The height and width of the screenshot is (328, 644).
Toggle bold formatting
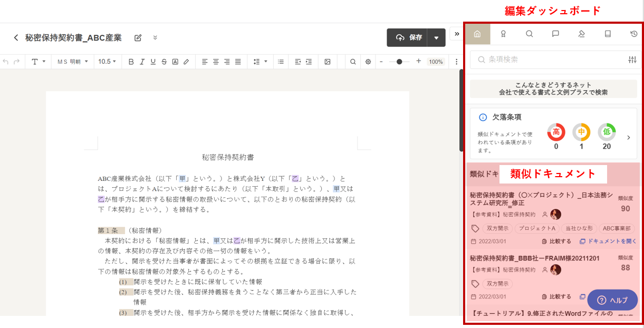(131, 62)
